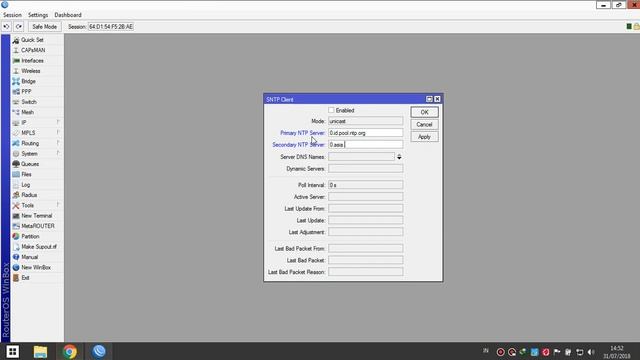
Task: Open the Settings menu
Action: coord(38,15)
